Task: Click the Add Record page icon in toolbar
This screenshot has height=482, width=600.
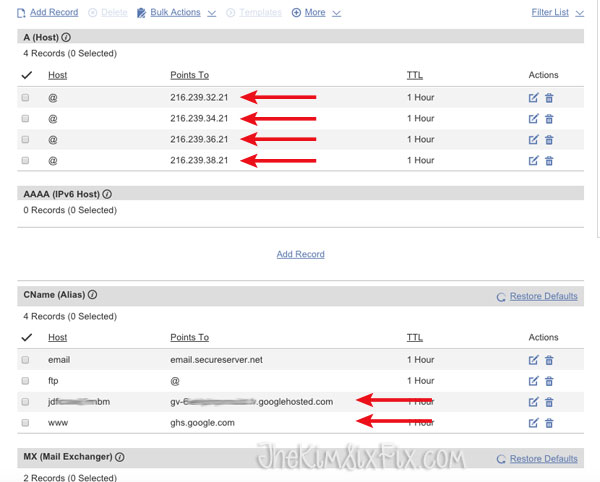Action: [21, 13]
